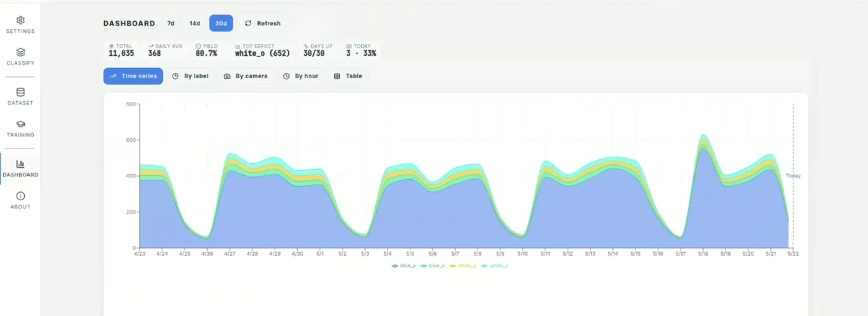Viewport: 868px width, 316px height.
Task: Switch to the Table tab
Action: (x=348, y=76)
